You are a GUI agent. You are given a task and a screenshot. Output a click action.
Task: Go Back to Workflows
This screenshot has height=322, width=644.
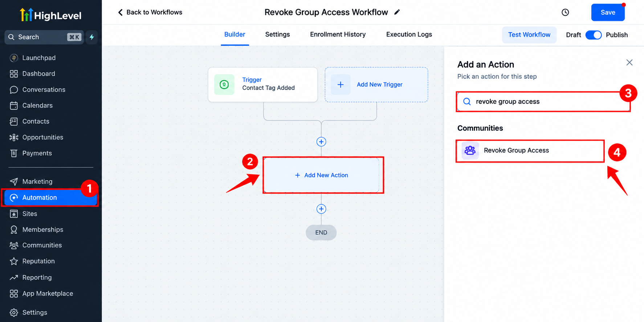pos(150,12)
